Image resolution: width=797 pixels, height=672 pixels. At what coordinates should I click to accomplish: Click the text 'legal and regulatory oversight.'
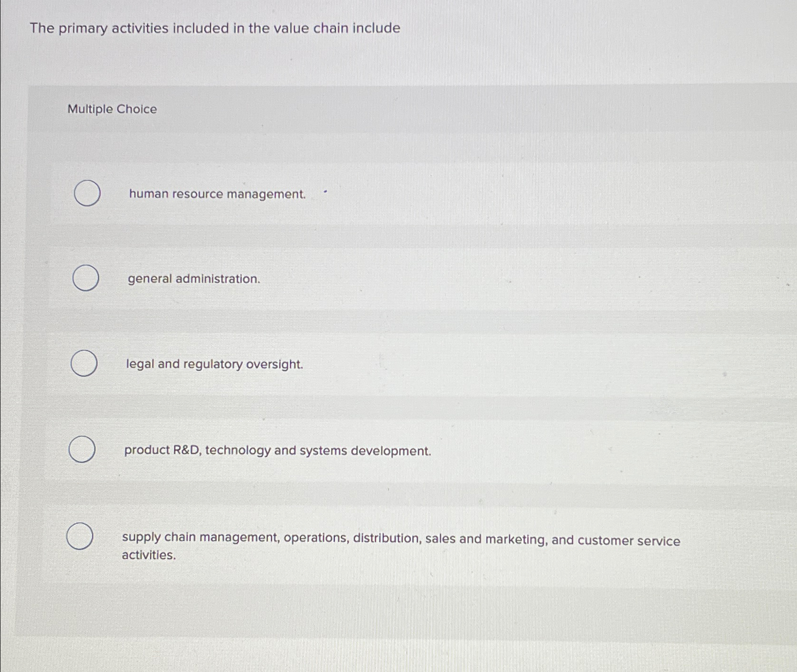[x=214, y=365]
